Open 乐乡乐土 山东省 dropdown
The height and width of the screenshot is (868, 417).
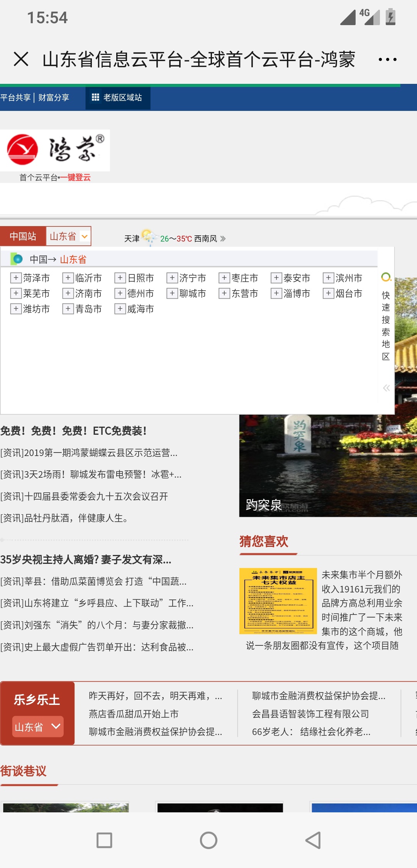[x=37, y=727]
